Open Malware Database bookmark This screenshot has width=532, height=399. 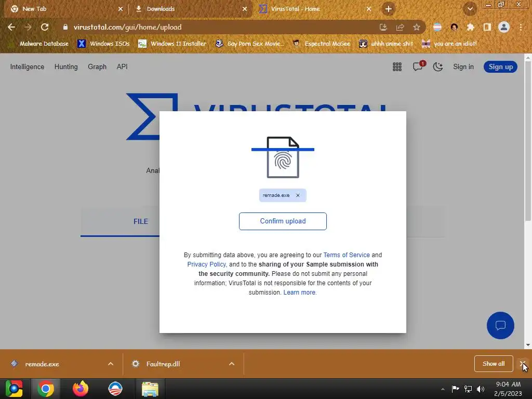38,44
